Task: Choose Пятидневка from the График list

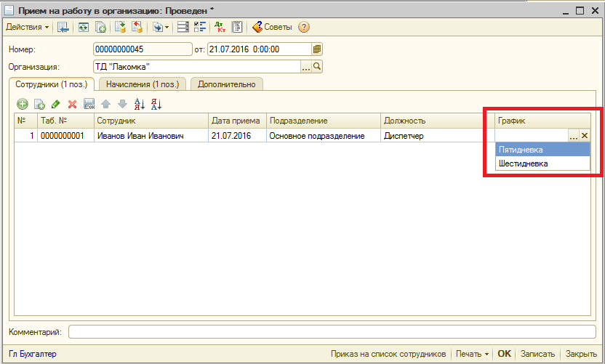Action: (542, 149)
